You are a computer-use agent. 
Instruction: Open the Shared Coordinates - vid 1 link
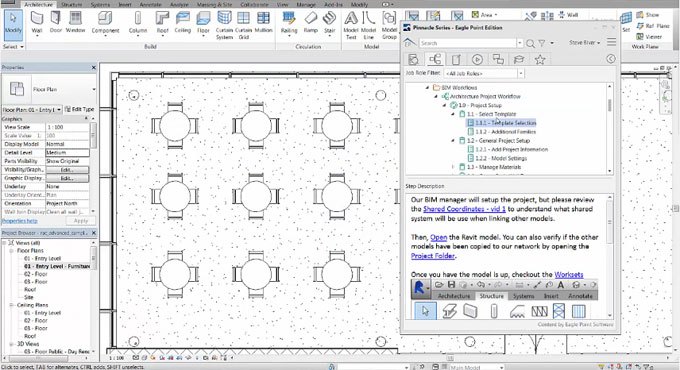click(x=464, y=209)
